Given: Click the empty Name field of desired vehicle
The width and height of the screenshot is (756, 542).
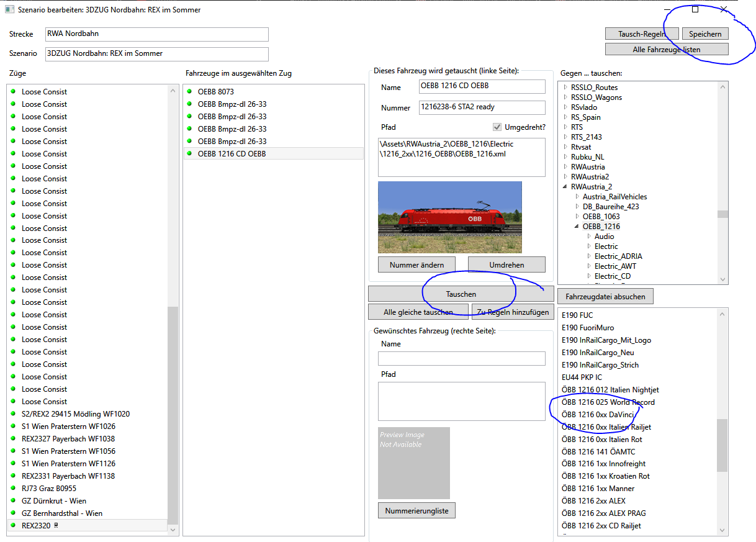Looking at the screenshot, I should [461, 358].
